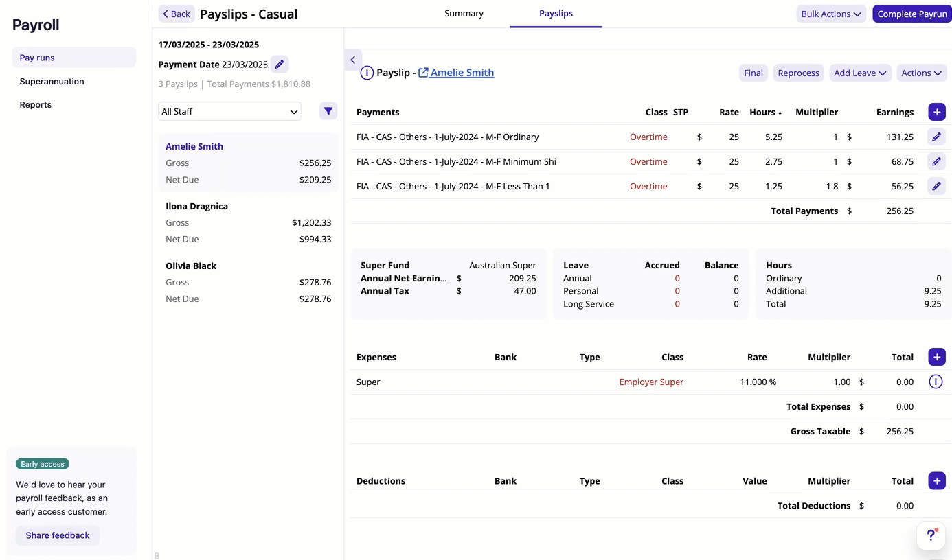Add a new expense with the plus icon

point(937,357)
